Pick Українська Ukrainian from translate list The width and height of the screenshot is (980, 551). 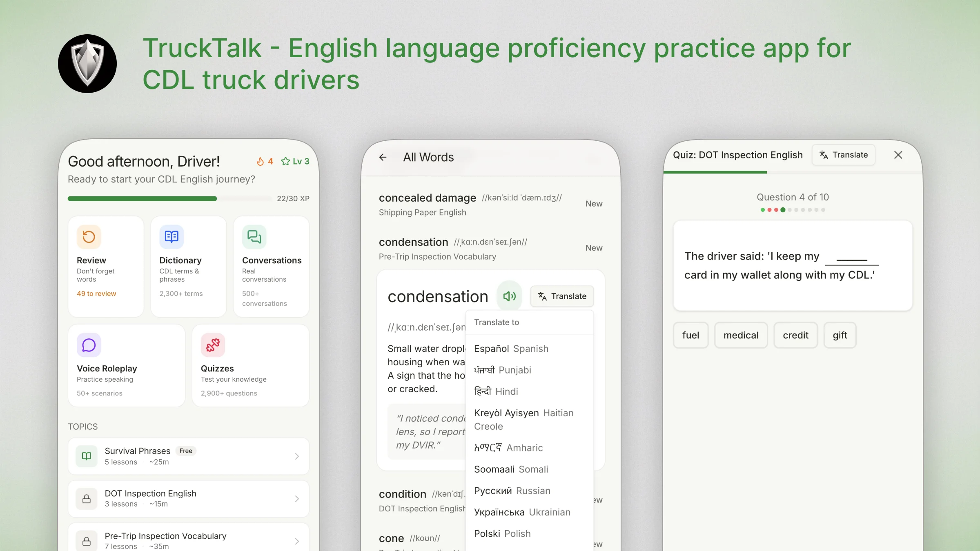(x=521, y=512)
